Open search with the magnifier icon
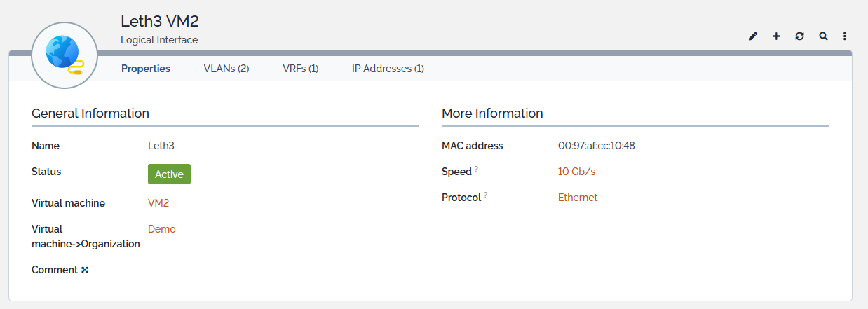 (x=823, y=36)
